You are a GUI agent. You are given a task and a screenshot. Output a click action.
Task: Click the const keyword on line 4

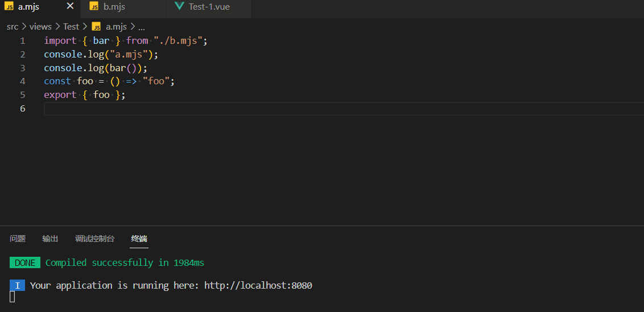click(x=57, y=81)
